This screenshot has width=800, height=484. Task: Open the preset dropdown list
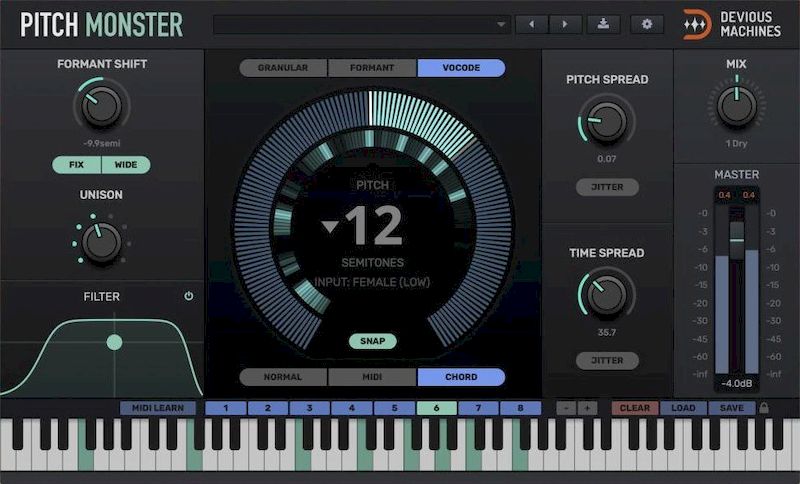[x=501, y=24]
